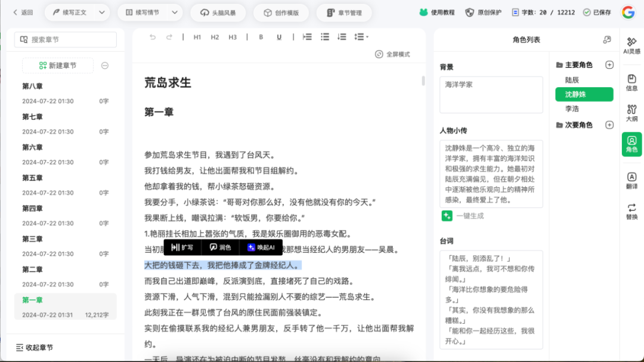Screen dimensions: 644x362
Task: Toggle bold formatting B
Action: (x=261, y=37)
